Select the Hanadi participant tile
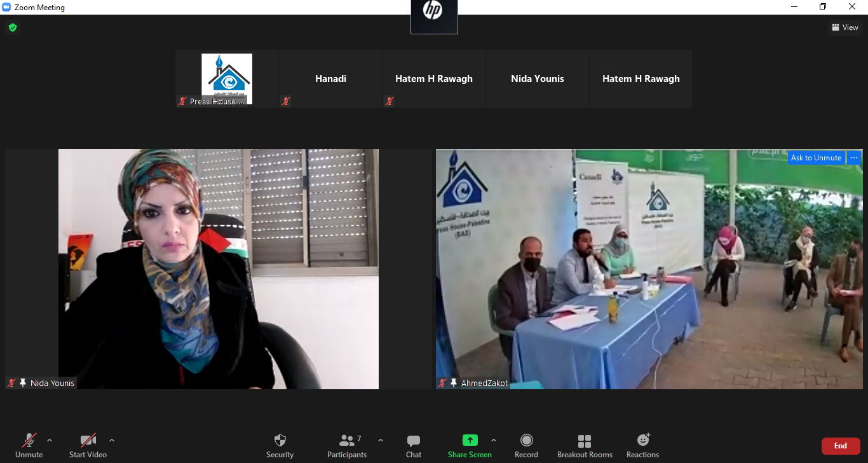868x463 pixels. (330, 79)
